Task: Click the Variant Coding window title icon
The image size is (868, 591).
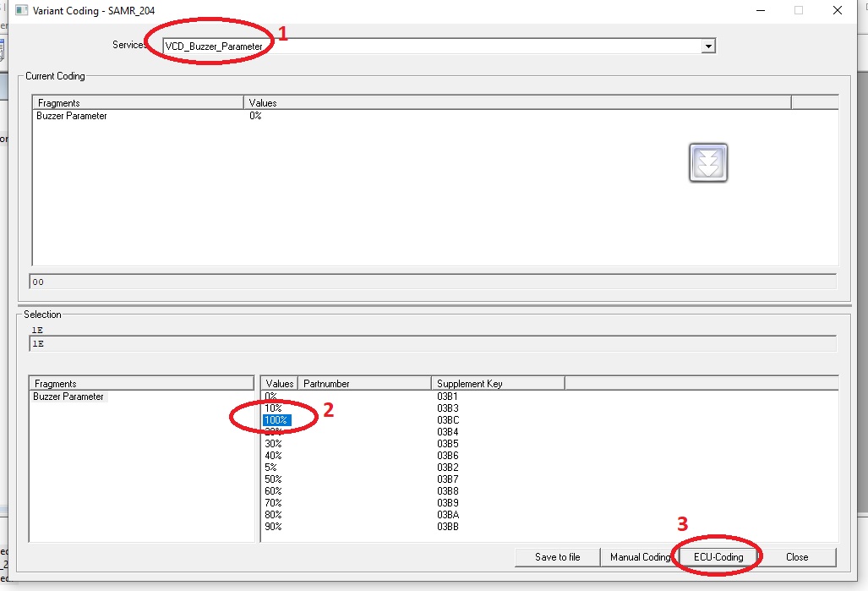Action: click(23, 10)
